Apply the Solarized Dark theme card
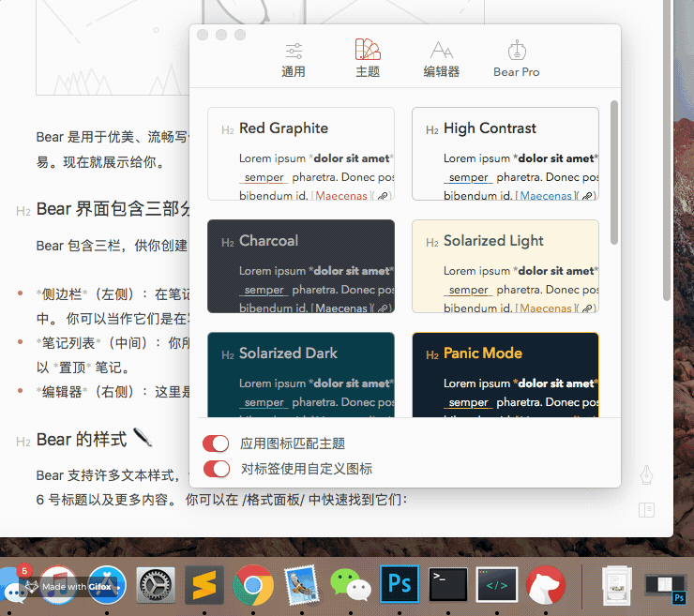 [x=301, y=374]
